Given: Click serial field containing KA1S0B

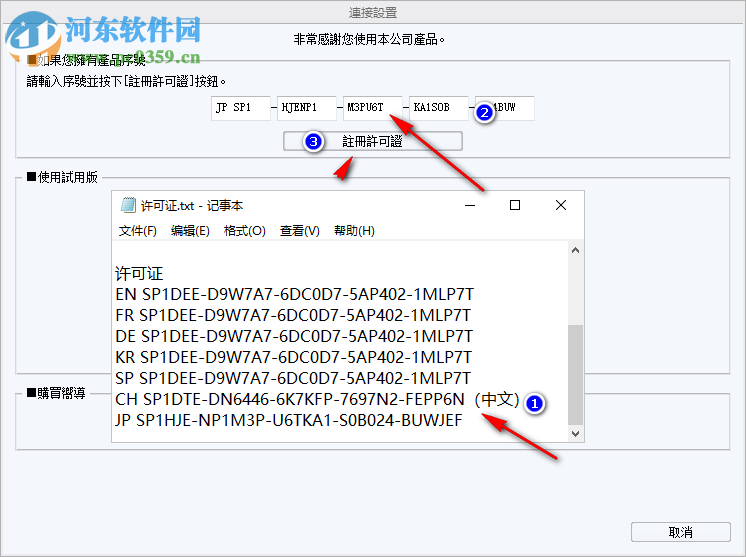Looking at the screenshot, I should pyautogui.click(x=439, y=107).
